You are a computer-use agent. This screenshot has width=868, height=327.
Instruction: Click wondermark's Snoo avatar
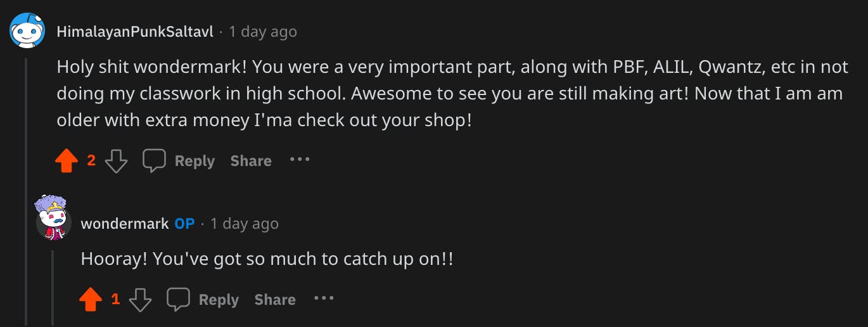coord(52,217)
